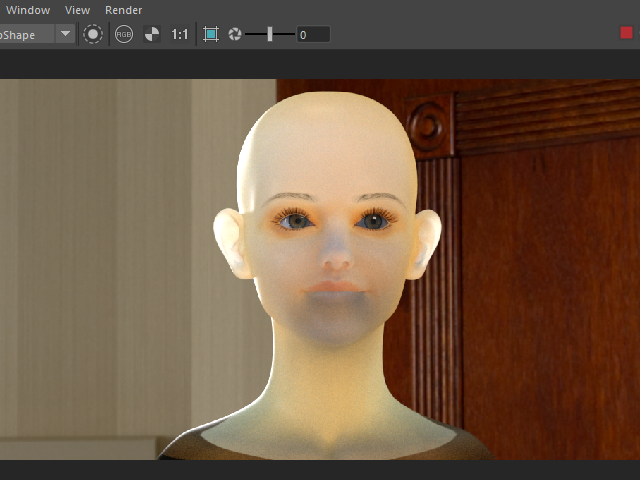Expand the camera shape dropdown arrow
The height and width of the screenshot is (480, 640).
click(66, 34)
